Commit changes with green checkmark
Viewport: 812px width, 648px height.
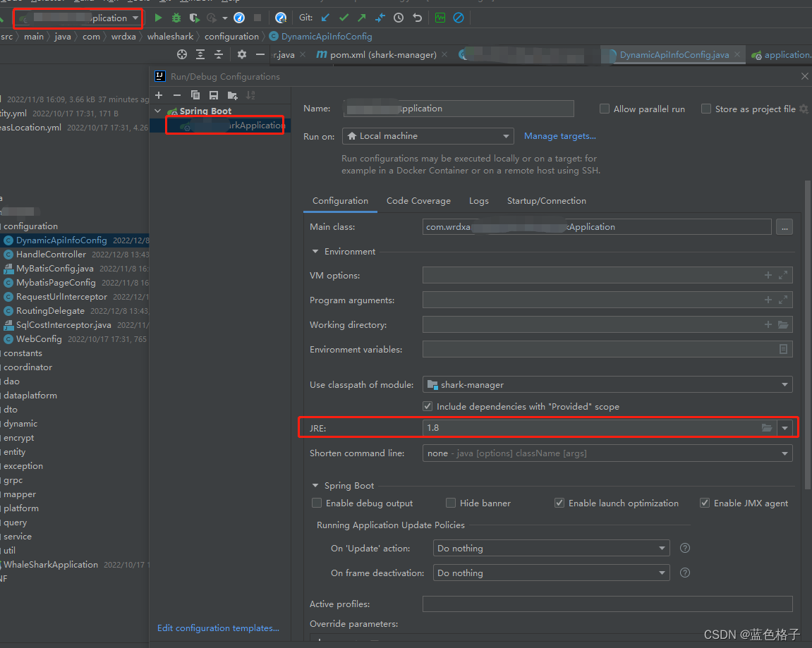tap(344, 18)
